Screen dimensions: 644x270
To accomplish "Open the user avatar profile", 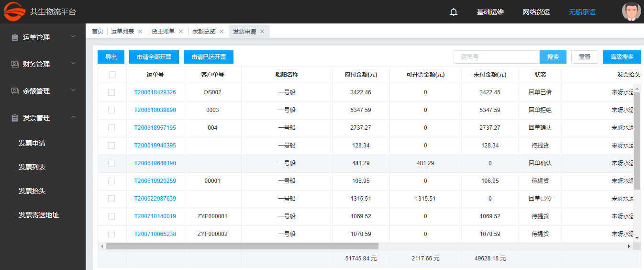I will click(631, 12).
